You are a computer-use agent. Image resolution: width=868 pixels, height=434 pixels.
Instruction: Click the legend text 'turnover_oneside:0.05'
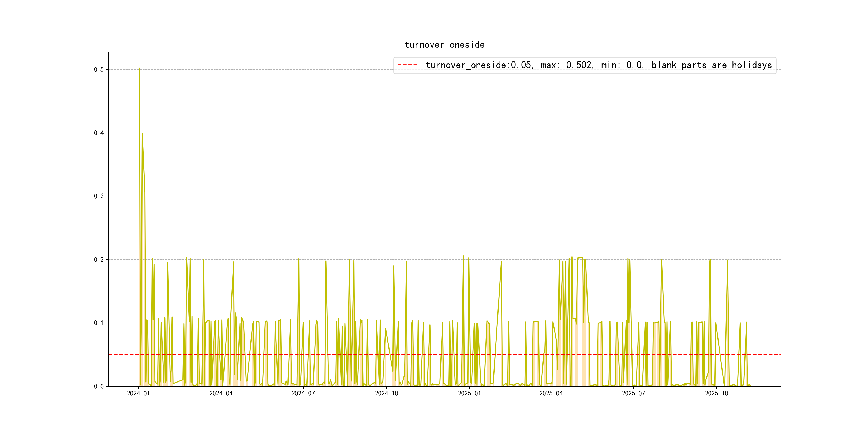pos(478,65)
